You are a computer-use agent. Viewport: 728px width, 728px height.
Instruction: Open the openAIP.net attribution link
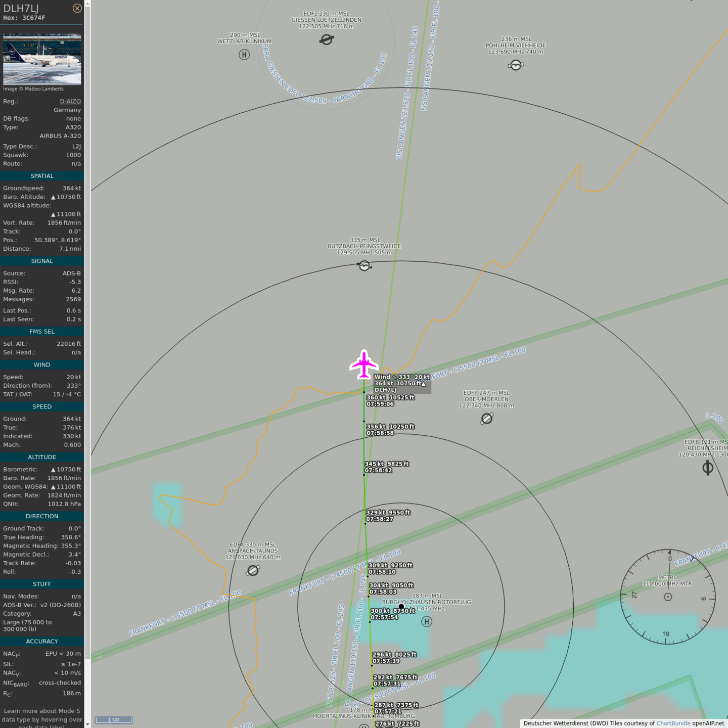708,723
